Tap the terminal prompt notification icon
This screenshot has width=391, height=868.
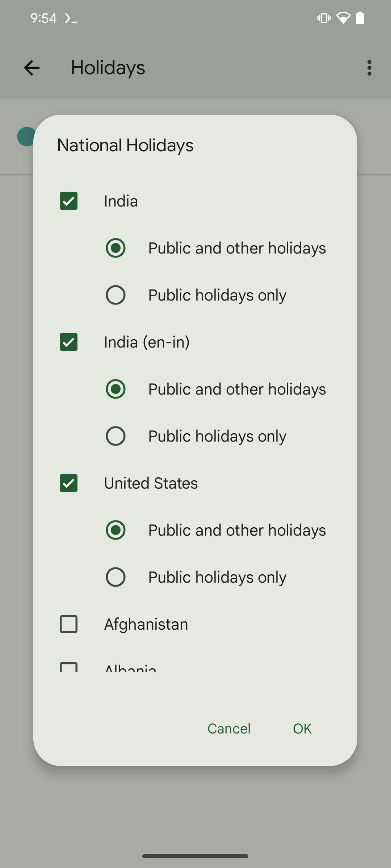[71, 18]
